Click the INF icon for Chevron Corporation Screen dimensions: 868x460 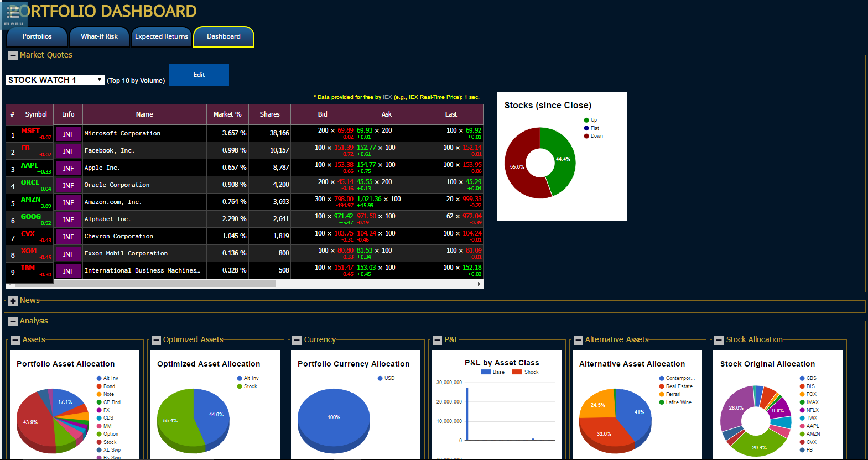(x=68, y=237)
